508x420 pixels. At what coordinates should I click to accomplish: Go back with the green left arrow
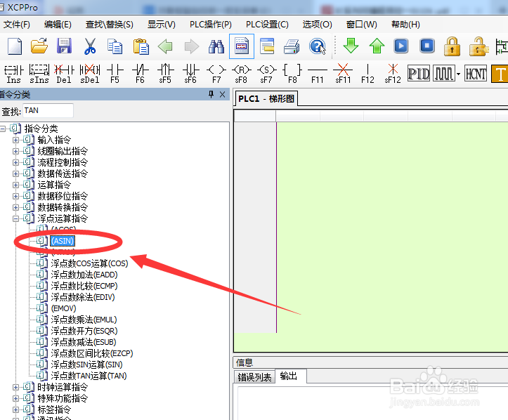pos(165,46)
